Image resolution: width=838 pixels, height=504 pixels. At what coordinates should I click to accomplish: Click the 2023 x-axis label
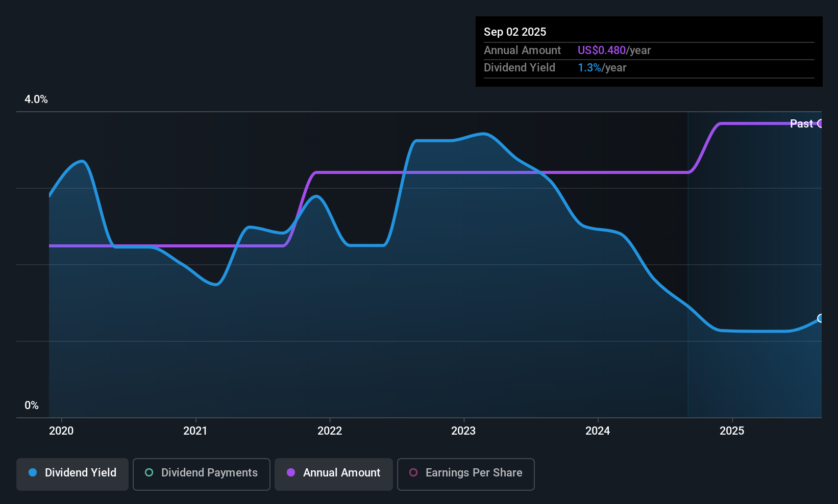coord(463,431)
